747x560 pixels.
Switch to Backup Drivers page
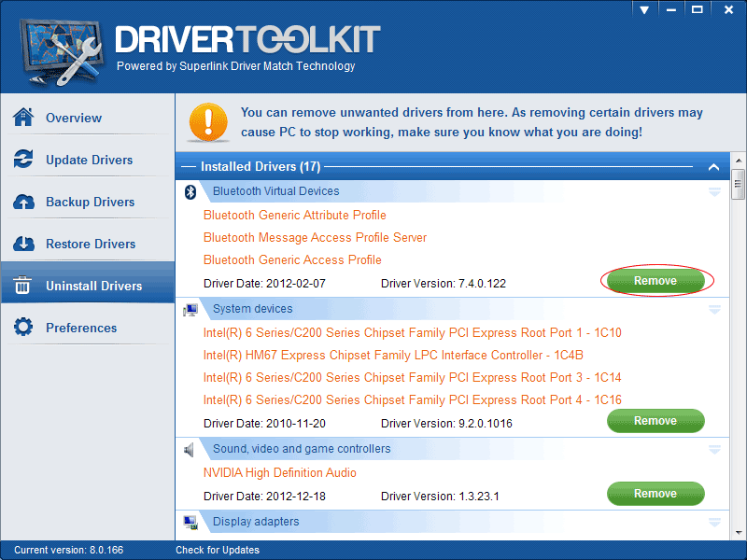point(90,202)
